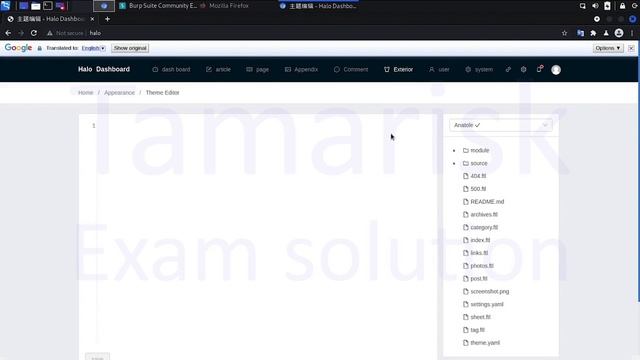Open the page menu item
640x360 pixels.
[x=258, y=69]
